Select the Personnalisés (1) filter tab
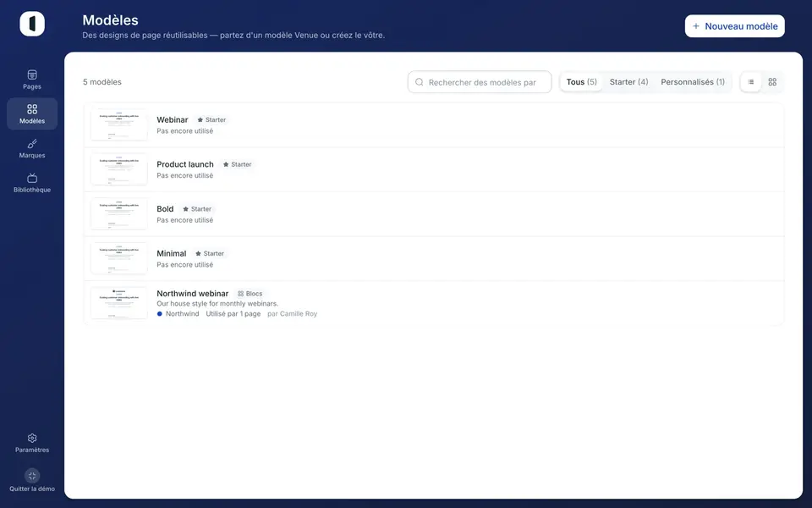Image resolution: width=812 pixels, height=508 pixels. click(x=693, y=82)
